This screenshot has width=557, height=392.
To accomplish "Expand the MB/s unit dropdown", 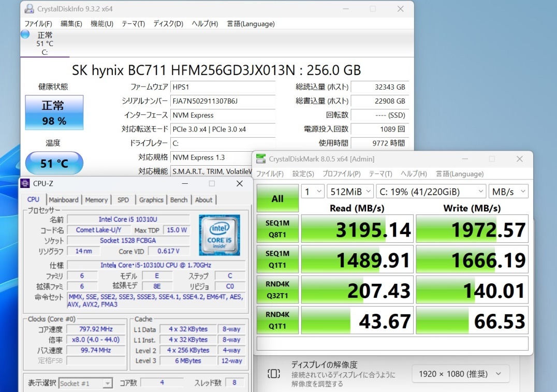I will [508, 192].
